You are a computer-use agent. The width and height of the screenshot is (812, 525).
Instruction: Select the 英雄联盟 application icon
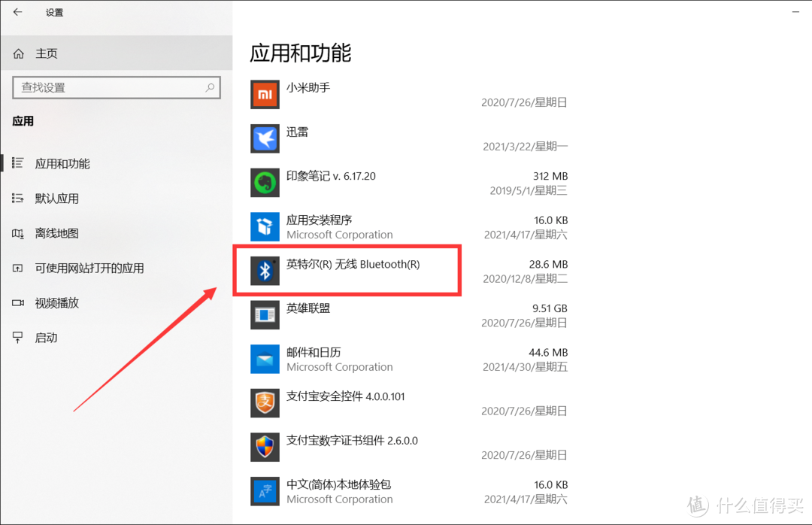(x=265, y=314)
